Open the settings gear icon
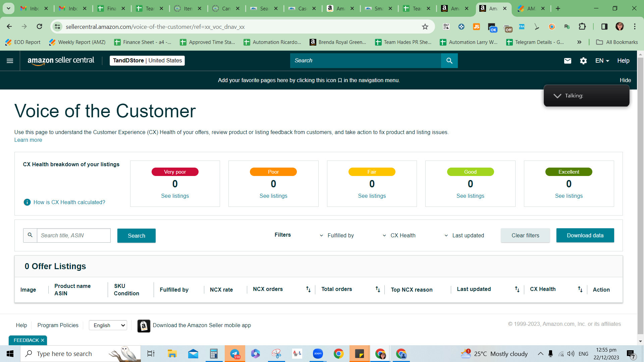644x362 pixels. point(583,61)
